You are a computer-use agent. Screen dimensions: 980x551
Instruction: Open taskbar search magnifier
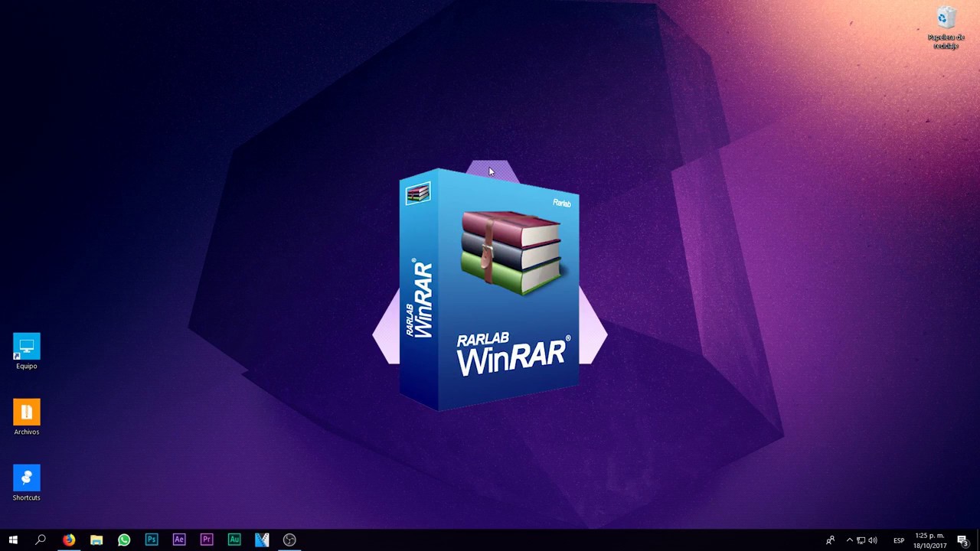click(41, 540)
